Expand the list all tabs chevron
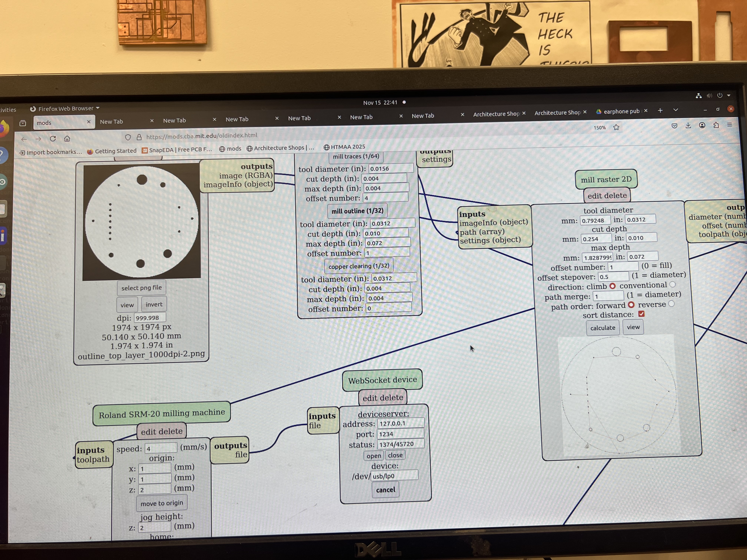The width and height of the screenshot is (747, 560). pyautogui.click(x=675, y=110)
